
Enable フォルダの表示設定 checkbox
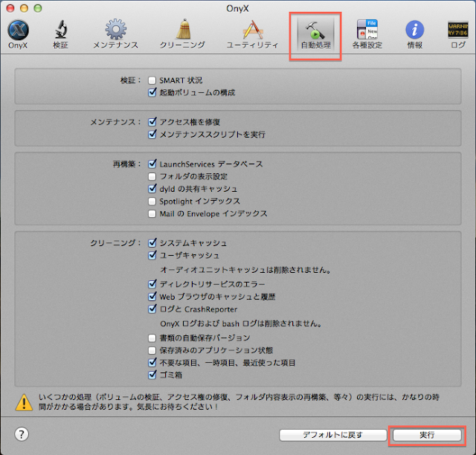pyautogui.click(x=152, y=176)
